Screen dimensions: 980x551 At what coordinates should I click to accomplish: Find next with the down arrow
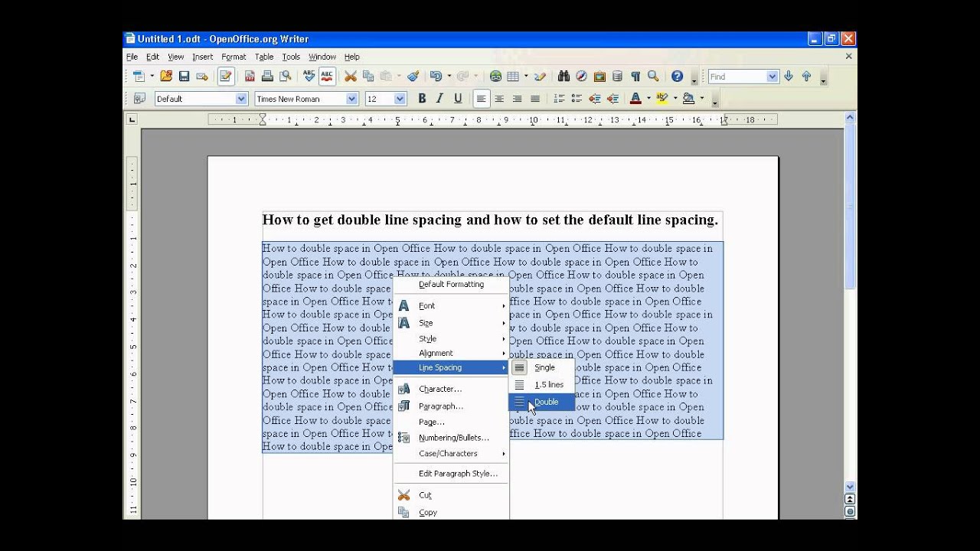pos(789,77)
